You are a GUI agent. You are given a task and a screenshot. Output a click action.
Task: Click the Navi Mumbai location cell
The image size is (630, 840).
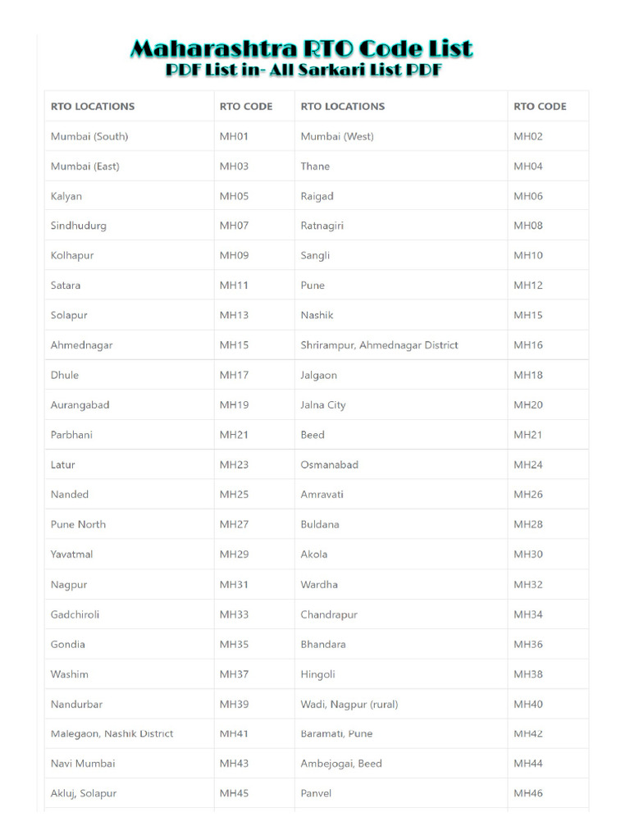(x=83, y=763)
